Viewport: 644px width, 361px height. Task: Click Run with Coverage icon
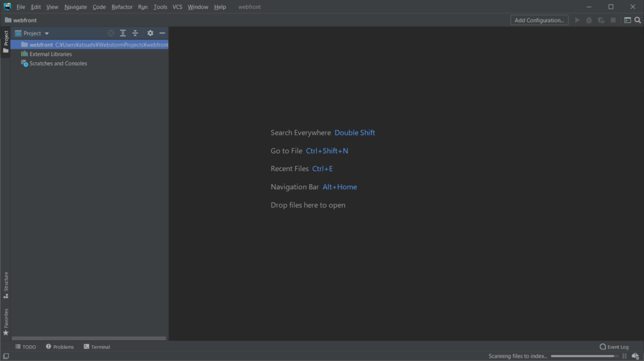(601, 20)
